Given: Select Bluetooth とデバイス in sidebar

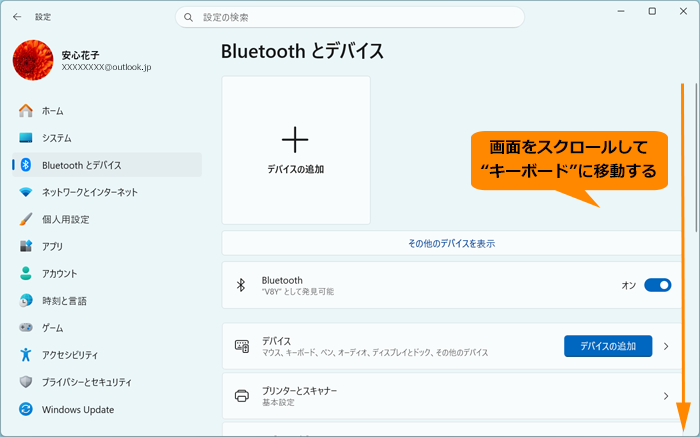Looking at the screenshot, I should 107,165.
